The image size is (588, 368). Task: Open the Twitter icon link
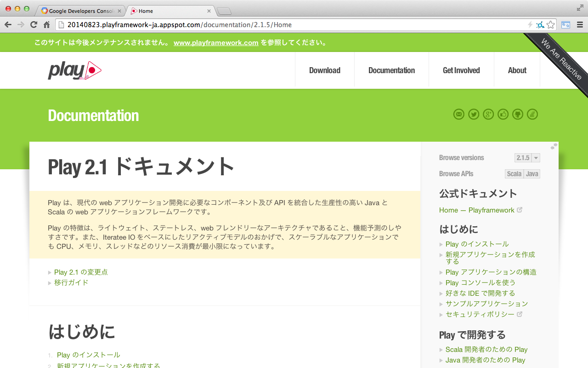(474, 114)
